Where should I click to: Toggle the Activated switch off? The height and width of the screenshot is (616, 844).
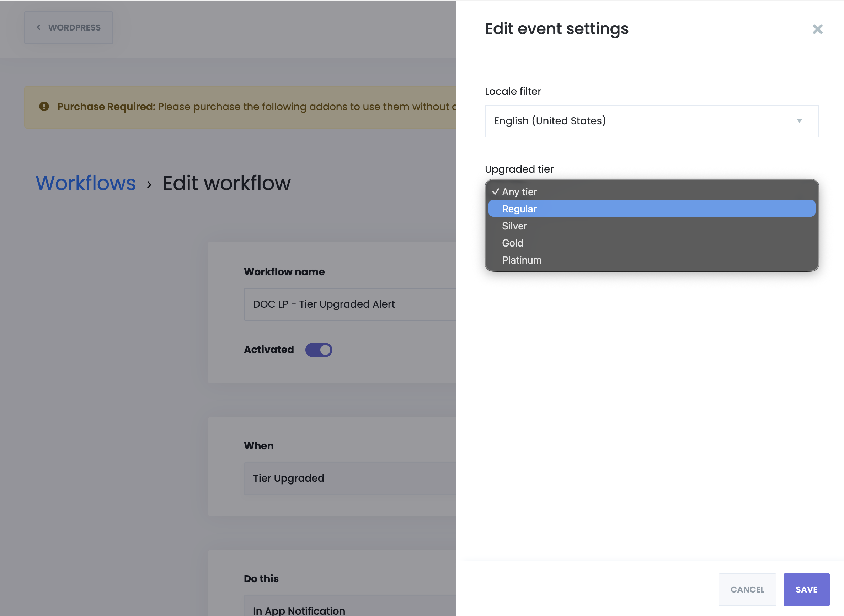tap(319, 350)
